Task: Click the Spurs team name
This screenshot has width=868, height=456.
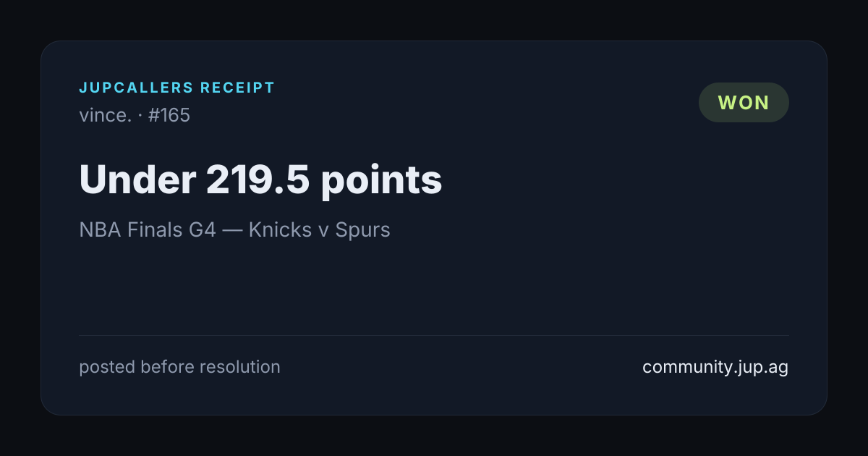Action: pos(362,231)
